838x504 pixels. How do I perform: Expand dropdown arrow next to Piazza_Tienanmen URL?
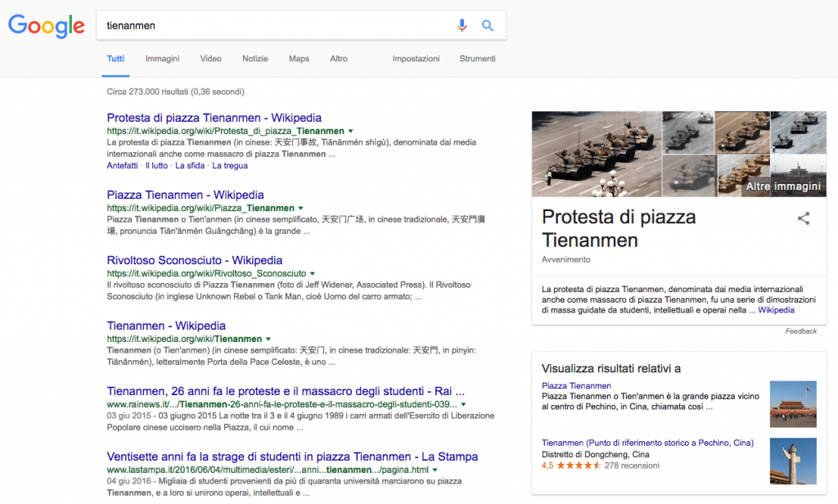pyautogui.click(x=300, y=208)
